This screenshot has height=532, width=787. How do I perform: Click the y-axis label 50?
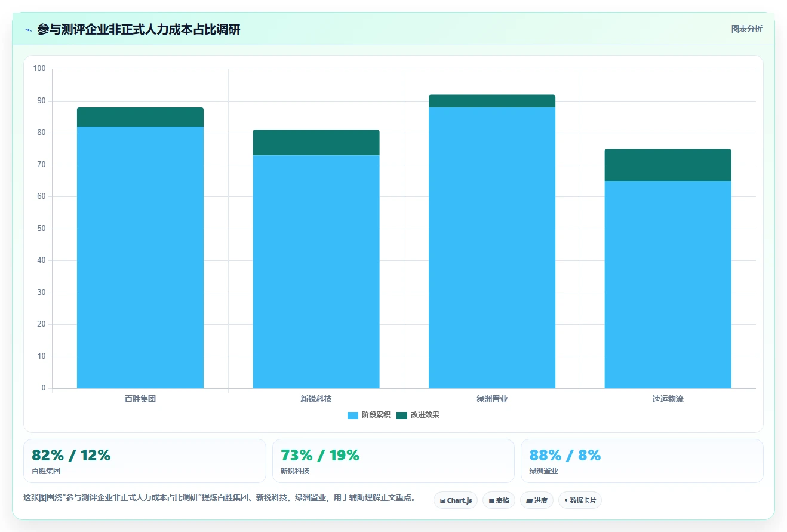pyautogui.click(x=41, y=229)
